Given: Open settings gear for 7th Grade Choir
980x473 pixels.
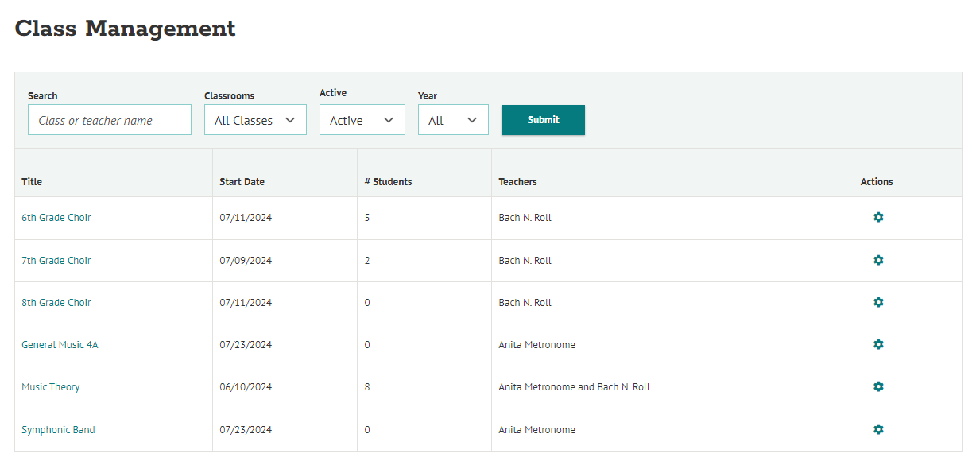Looking at the screenshot, I should pos(878,260).
